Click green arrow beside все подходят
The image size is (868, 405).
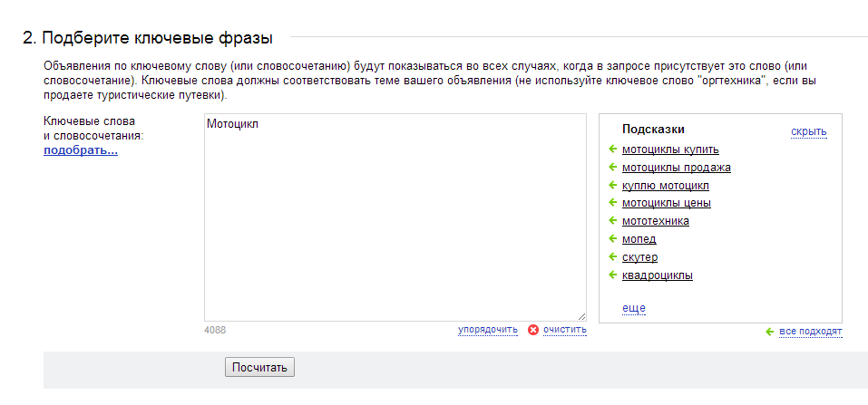pyautogui.click(x=769, y=332)
